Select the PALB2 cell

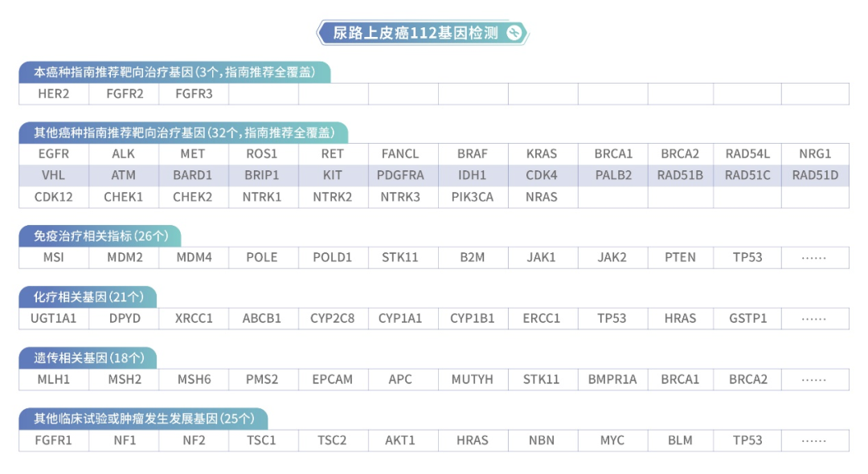612,175
